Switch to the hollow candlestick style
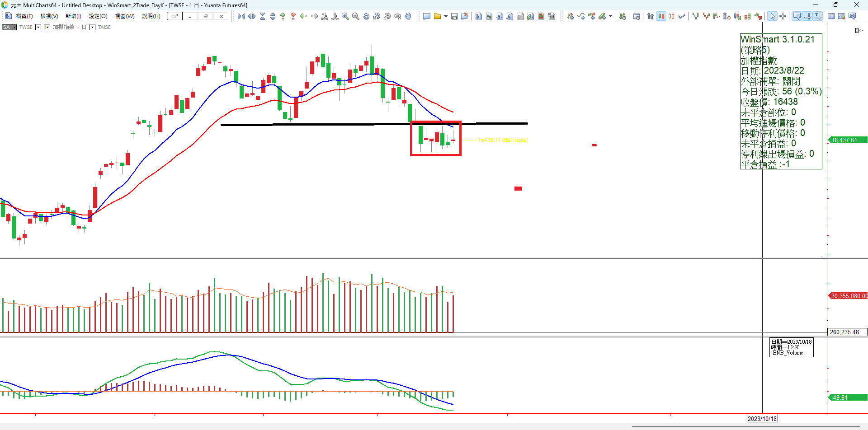868x430 pixels. (671, 16)
